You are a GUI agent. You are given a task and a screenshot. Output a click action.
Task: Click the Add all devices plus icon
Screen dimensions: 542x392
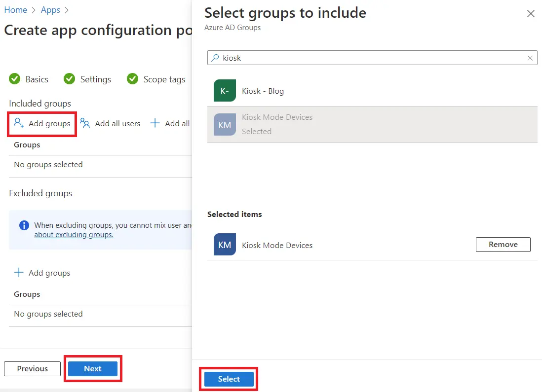[155, 123]
